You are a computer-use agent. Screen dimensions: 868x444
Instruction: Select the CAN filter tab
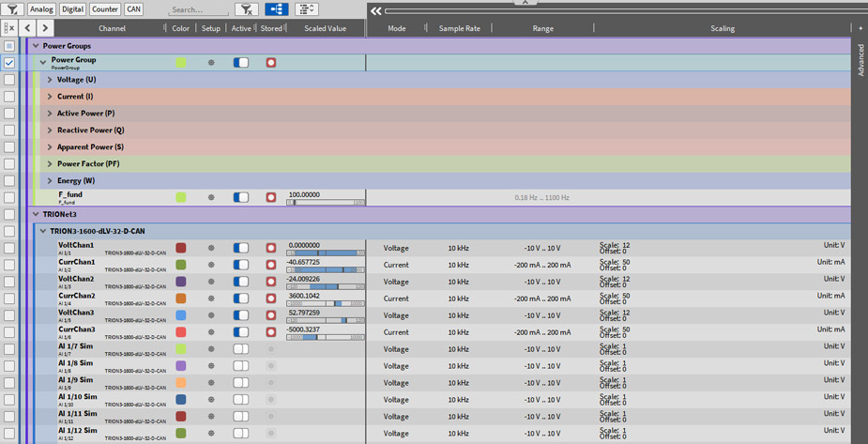133,9
